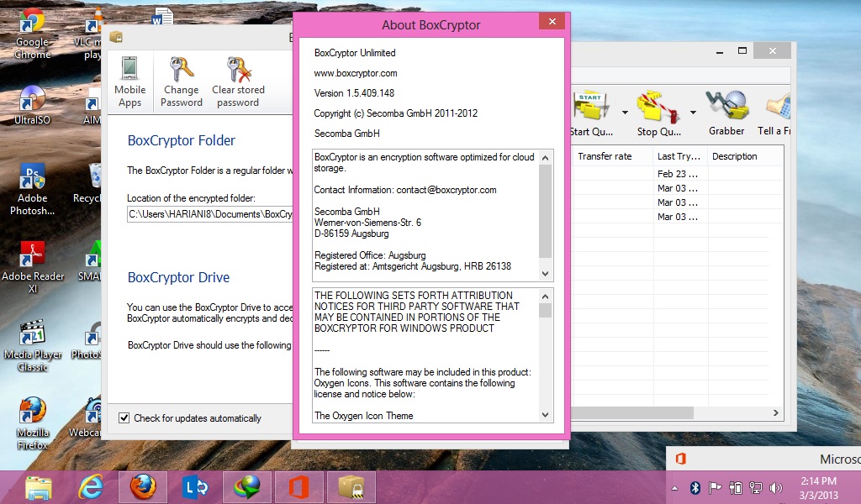This screenshot has height=504, width=861.
Task: Switch to BoxCryptor taskbar icon
Action: [351, 487]
